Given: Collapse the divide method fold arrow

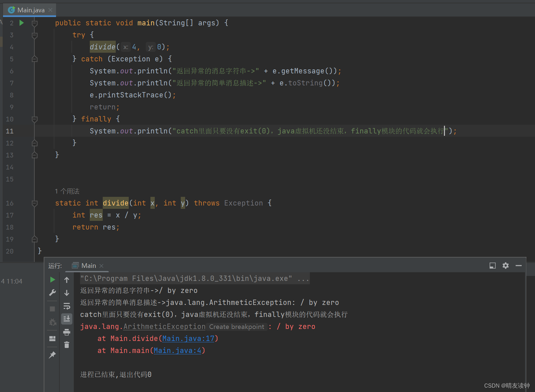Looking at the screenshot, I should [x=34, y=203].
